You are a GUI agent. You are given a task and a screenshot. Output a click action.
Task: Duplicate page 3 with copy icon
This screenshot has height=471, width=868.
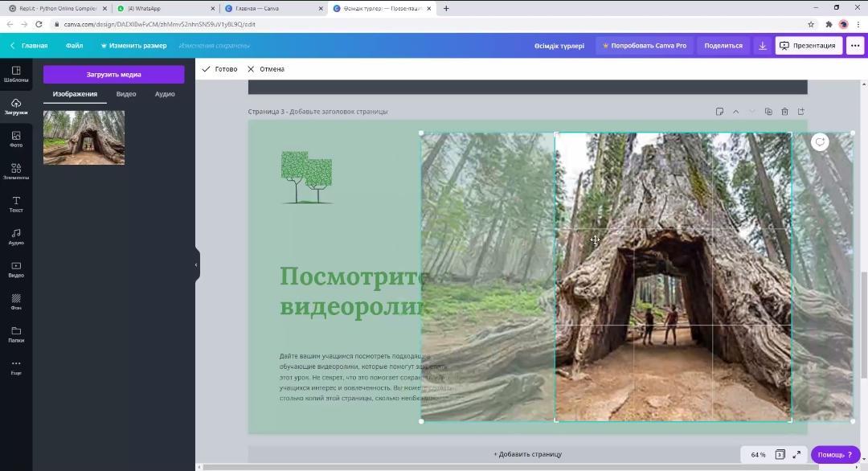[768, 112]
